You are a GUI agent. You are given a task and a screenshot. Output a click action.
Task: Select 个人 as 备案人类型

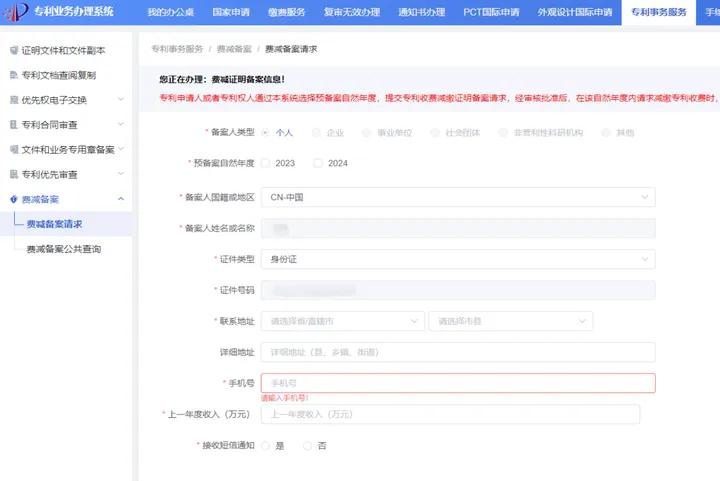[265, 133]
